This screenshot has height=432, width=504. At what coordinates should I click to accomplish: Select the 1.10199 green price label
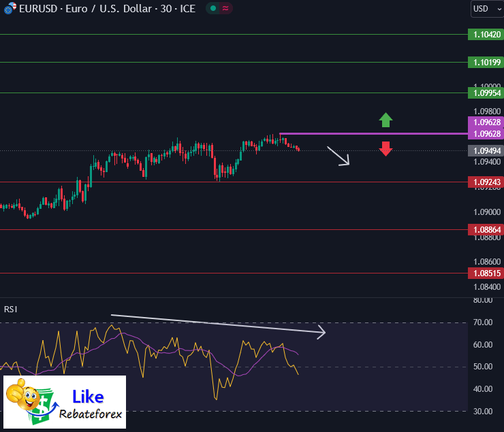(x=486, y=63)
